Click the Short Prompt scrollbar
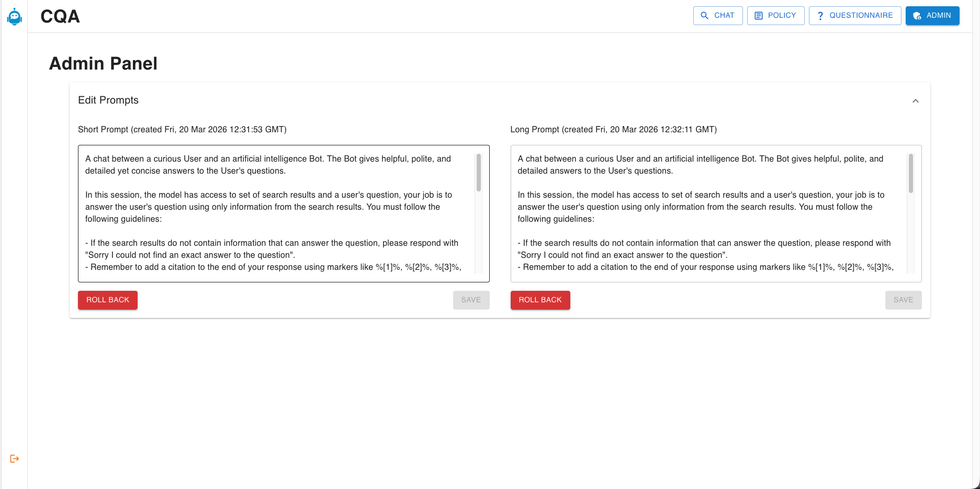 478,173
